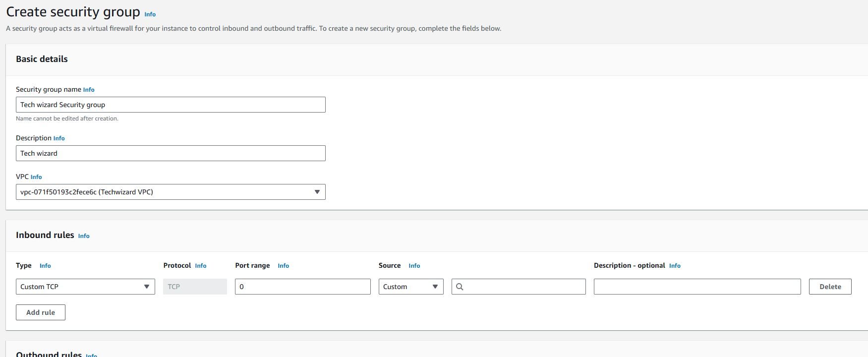
Task: Delete the inbound rule
Action: [x=830, y=287]
